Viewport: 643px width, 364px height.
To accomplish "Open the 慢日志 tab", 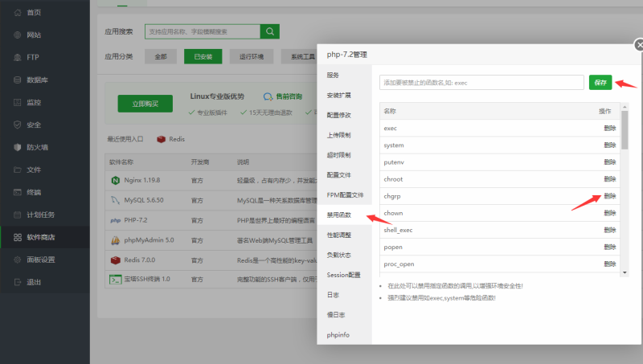I will coord(345,315).
